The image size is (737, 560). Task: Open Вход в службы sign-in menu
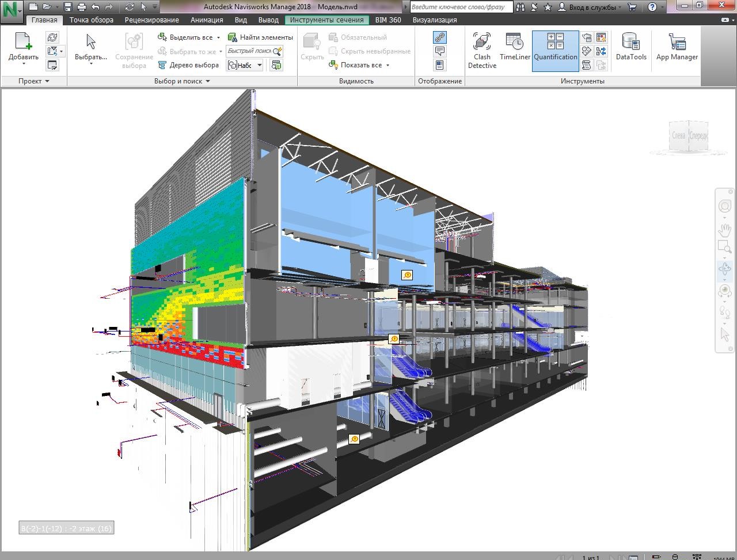(x=589, y=7)
